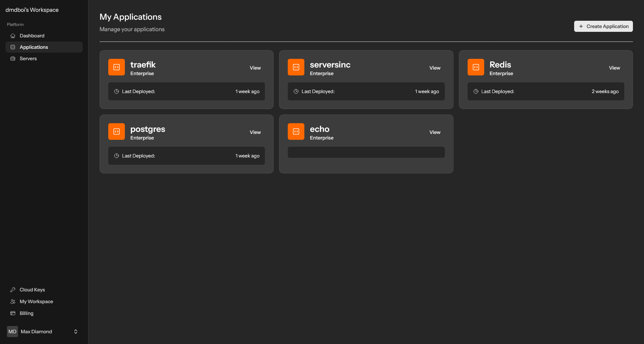Viewport: 644px width, 344px height.
Task: Click the postgres orange app icon
Action: tap(117, 132)
